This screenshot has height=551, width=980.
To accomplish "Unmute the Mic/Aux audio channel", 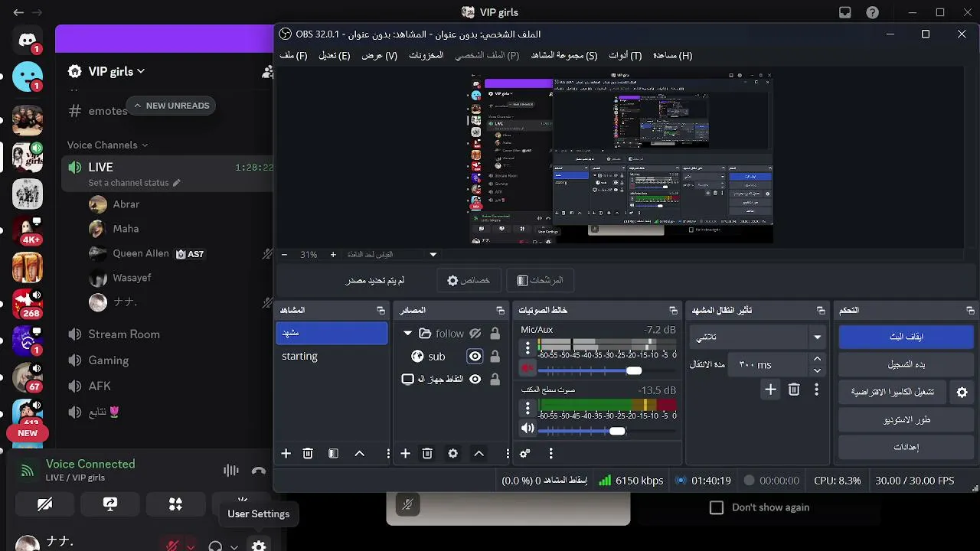I will [528, 369].
